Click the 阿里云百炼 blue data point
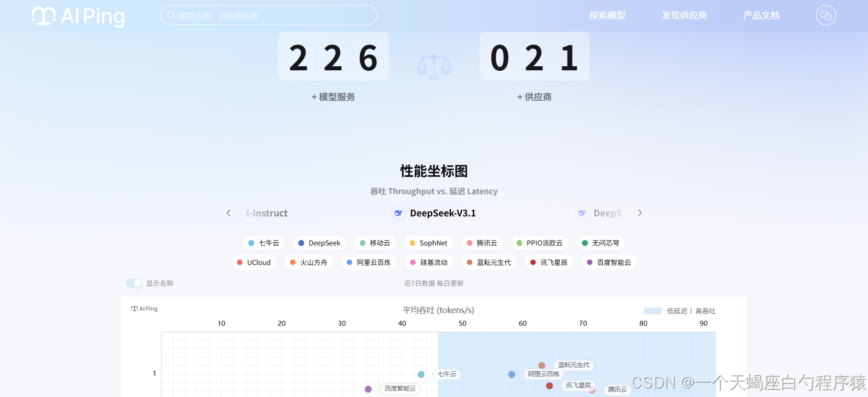This screenshot has height=397, width=868. (512, 374)
